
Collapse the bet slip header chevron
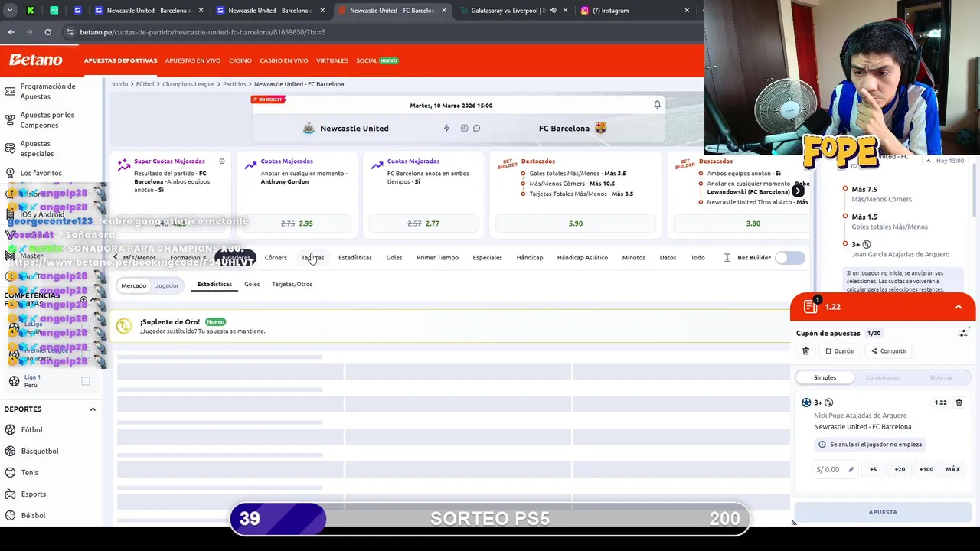click(958, 307)
